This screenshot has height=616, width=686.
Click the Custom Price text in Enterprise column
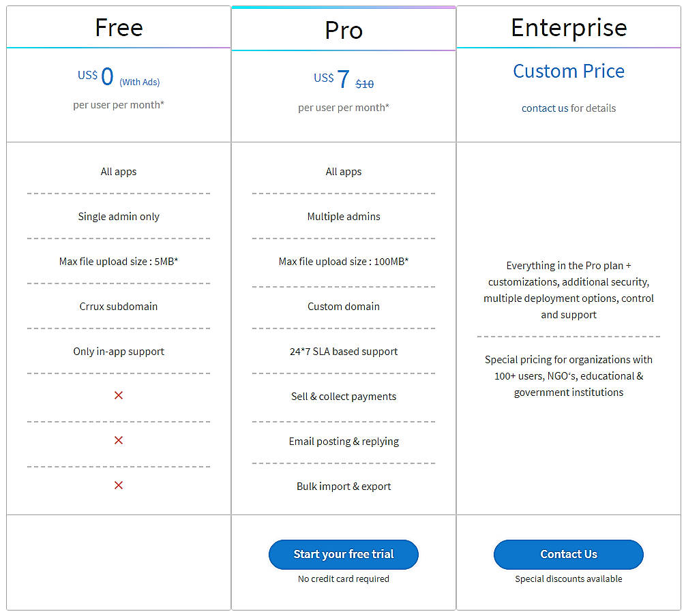pyautogui.click(x=568, y=71)
